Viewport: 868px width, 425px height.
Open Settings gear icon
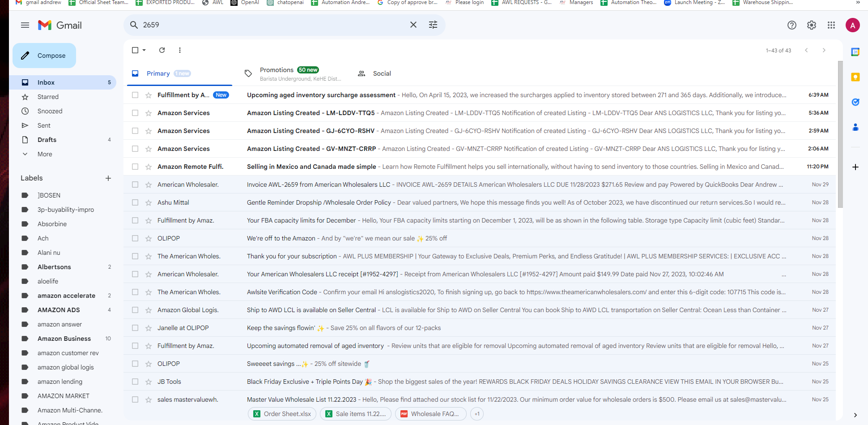pos(812,25)
